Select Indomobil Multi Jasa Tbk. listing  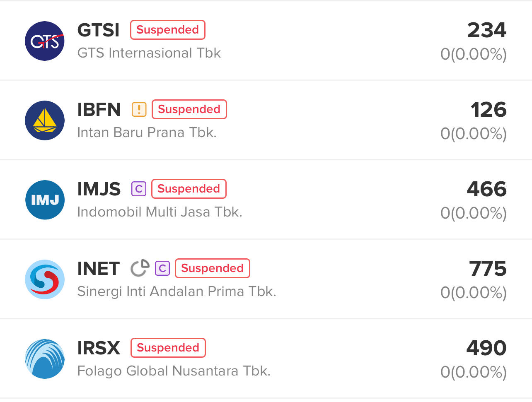tap(160, 212)
